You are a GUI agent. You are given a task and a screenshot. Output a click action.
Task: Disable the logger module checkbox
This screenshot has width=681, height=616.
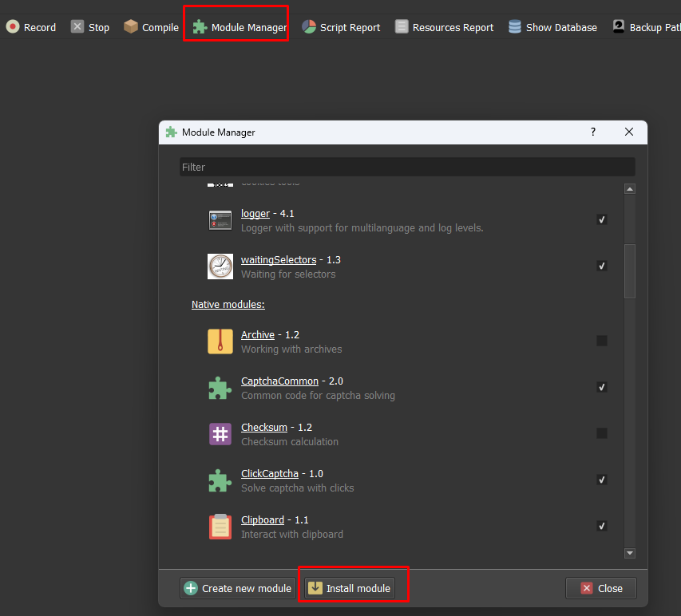(x=602, y=219)
